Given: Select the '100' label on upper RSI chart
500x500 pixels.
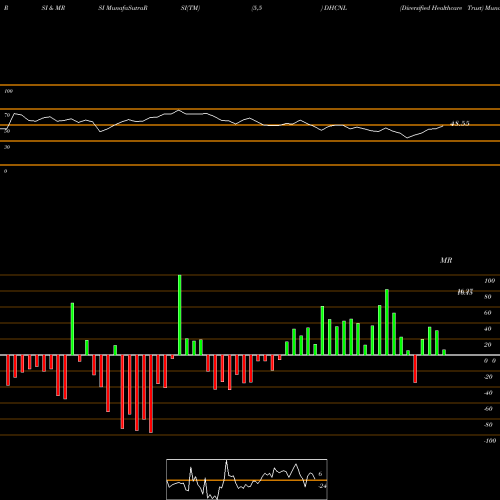Looking at the screenshot, I should (8, 91).
